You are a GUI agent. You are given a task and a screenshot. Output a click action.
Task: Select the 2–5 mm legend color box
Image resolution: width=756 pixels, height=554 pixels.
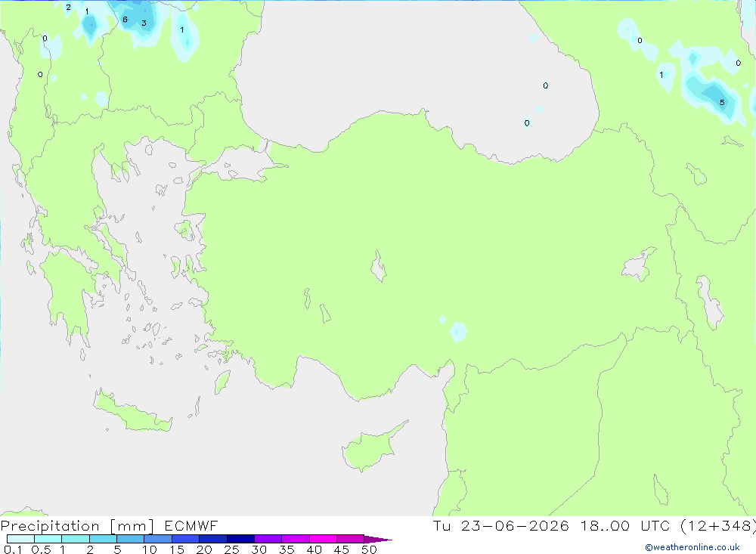103,539
